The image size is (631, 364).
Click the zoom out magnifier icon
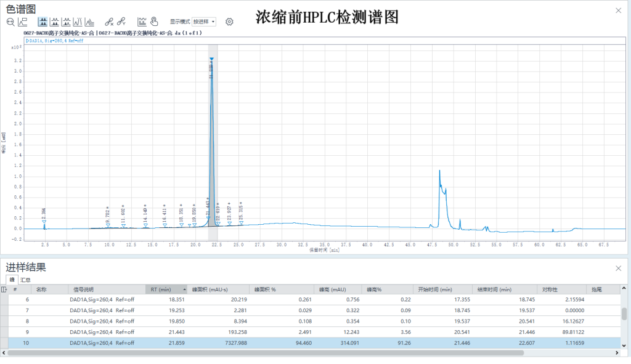pyautogui.click(x=10, y=22)
